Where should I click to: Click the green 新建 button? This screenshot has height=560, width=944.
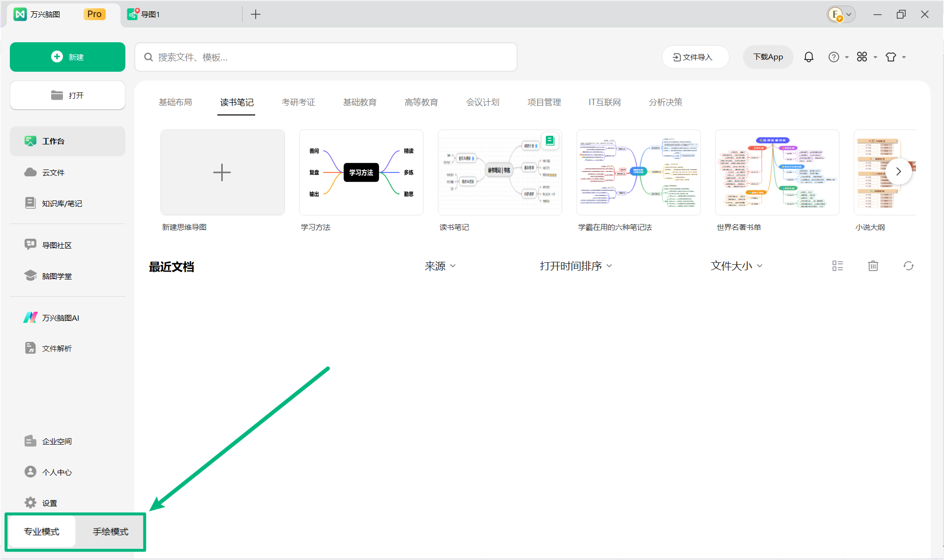(x=67, y=57)
